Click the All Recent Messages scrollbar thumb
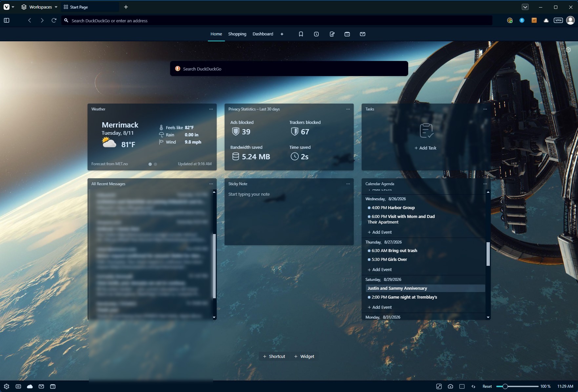Viewport: 578px width, 392px height. pos(214,266)
